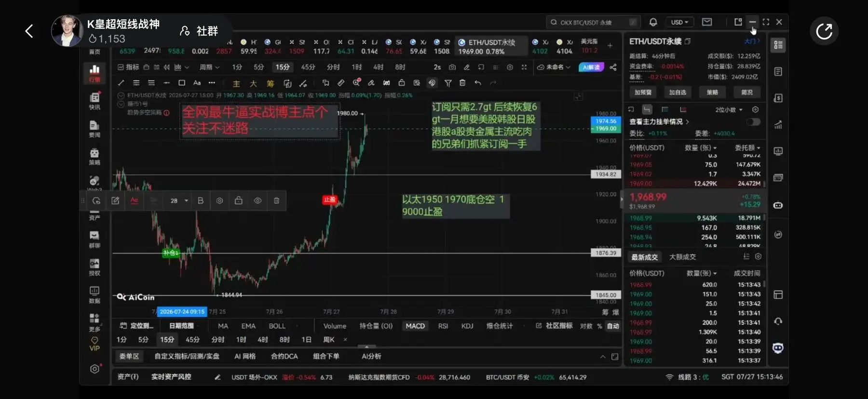The image size is (868, 399).
Task: Toggle bold B on text toolbar
Action: pos(201,200)
